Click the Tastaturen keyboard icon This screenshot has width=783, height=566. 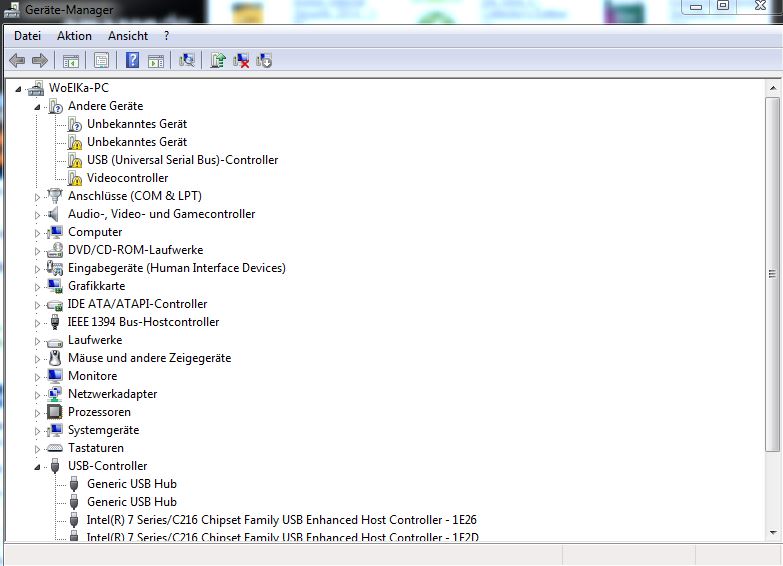coord(55,448)
